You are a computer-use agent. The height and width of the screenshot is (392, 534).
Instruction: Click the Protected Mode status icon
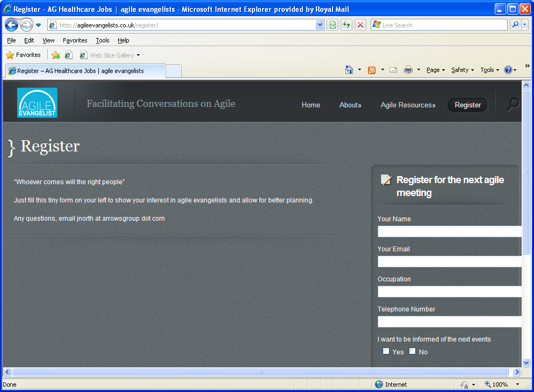tap(464, 384)
